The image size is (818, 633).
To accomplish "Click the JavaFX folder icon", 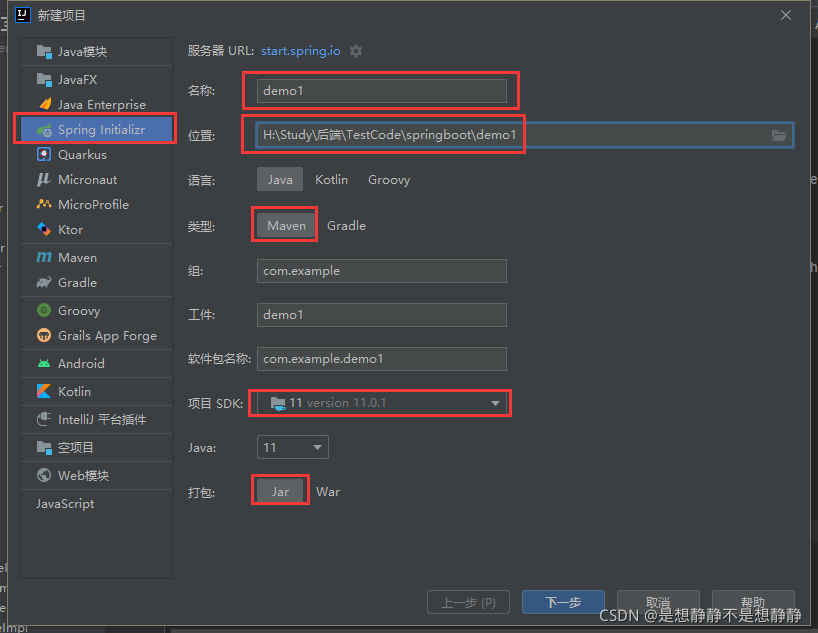I will [x=44, y=80].
